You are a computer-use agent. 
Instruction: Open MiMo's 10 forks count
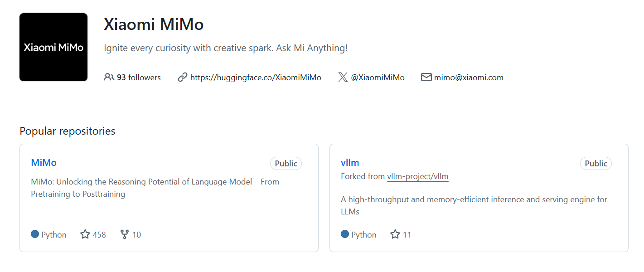tap(136, 235)
